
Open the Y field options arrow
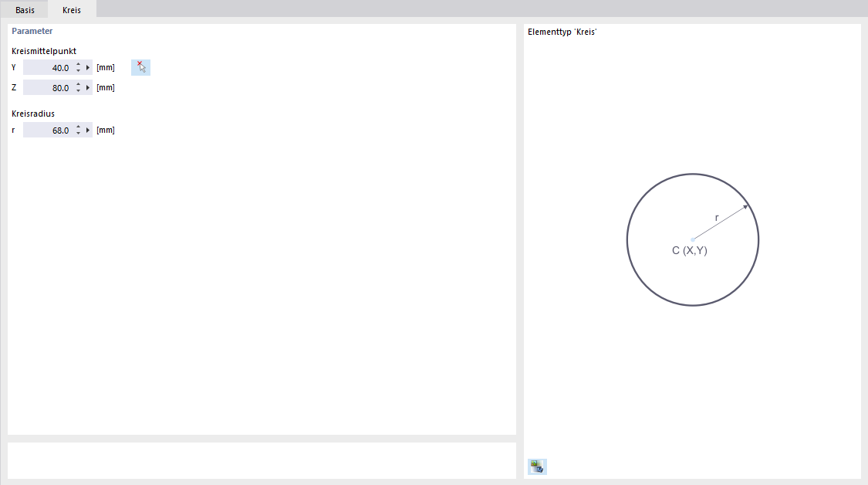87,68
